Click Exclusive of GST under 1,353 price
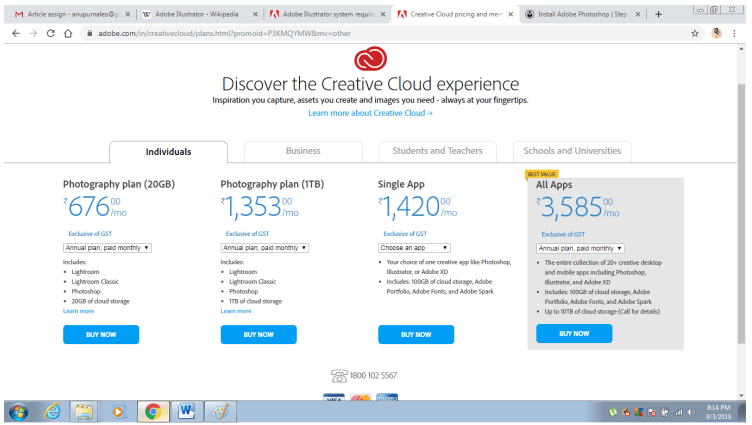Viewport: 752px width, 425px height. pyautogui.click(x=247, y=234)
